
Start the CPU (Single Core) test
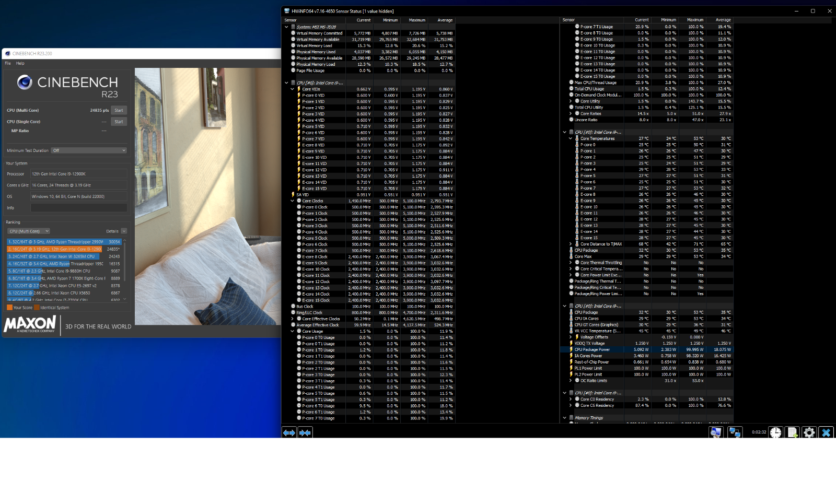(x=119, y=122)
